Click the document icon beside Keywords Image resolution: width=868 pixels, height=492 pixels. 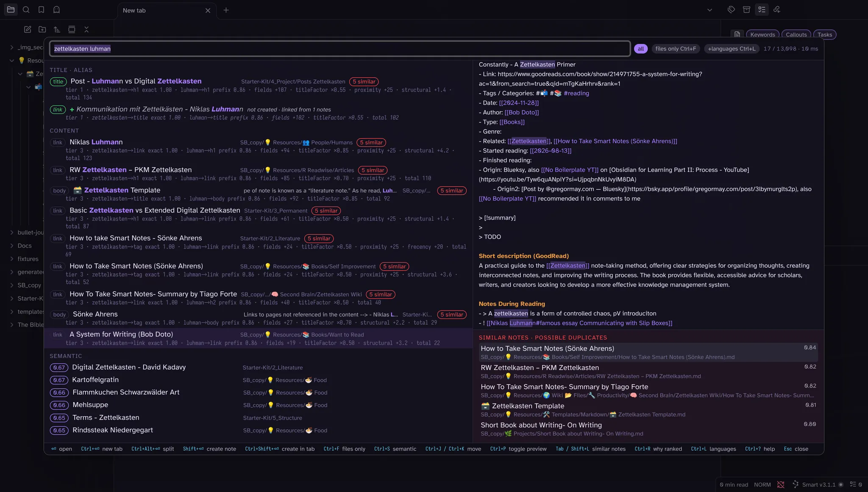(737, 34)
